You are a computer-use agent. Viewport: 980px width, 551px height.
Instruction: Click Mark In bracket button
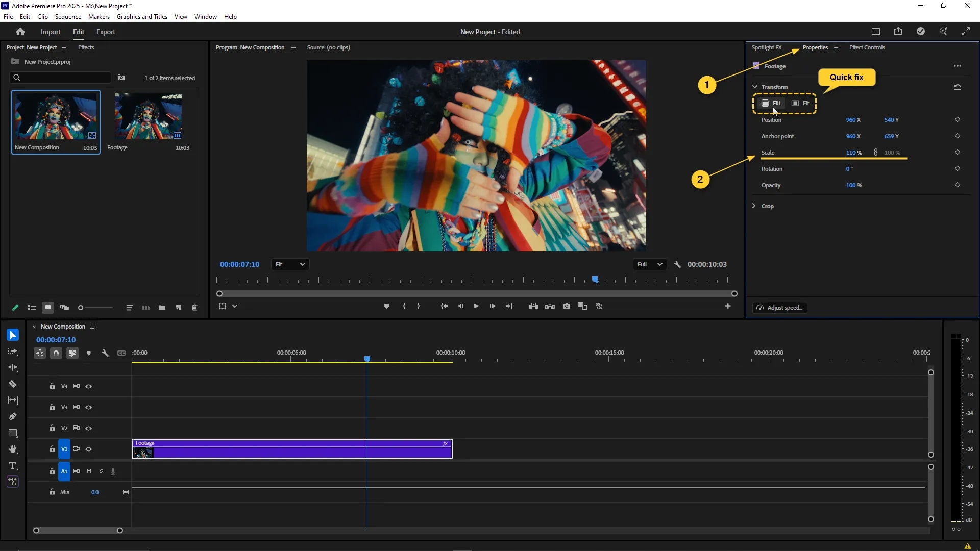(404, 306)
